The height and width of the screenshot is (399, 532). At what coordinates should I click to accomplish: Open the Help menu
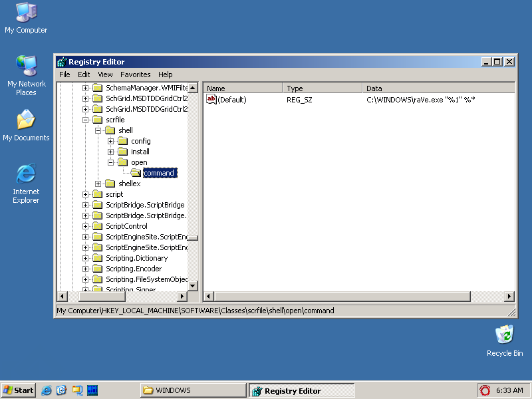pos(165,74)
